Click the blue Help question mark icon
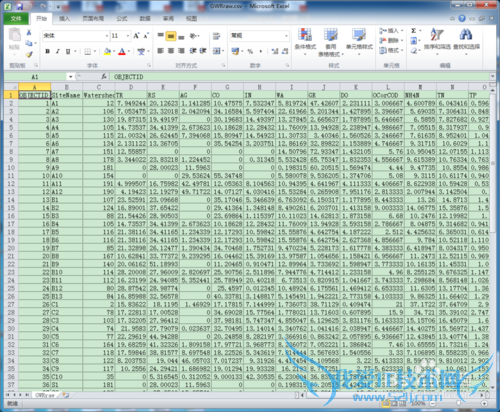This screenshot has height=412, width=500. tap(462, 18)
